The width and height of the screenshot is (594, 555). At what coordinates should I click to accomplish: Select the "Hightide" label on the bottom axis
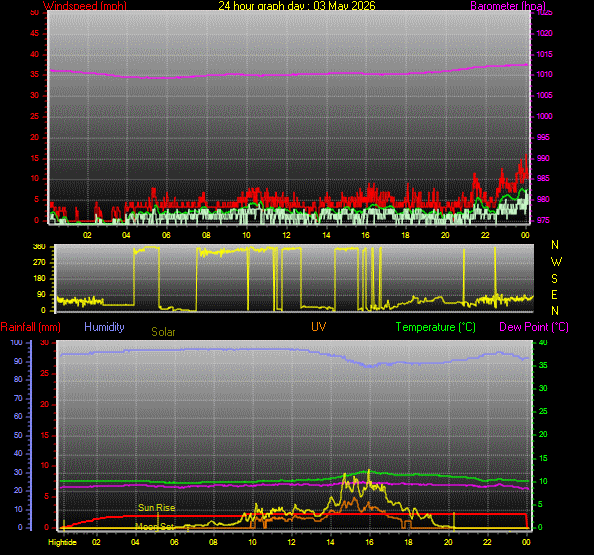(63, 542)
